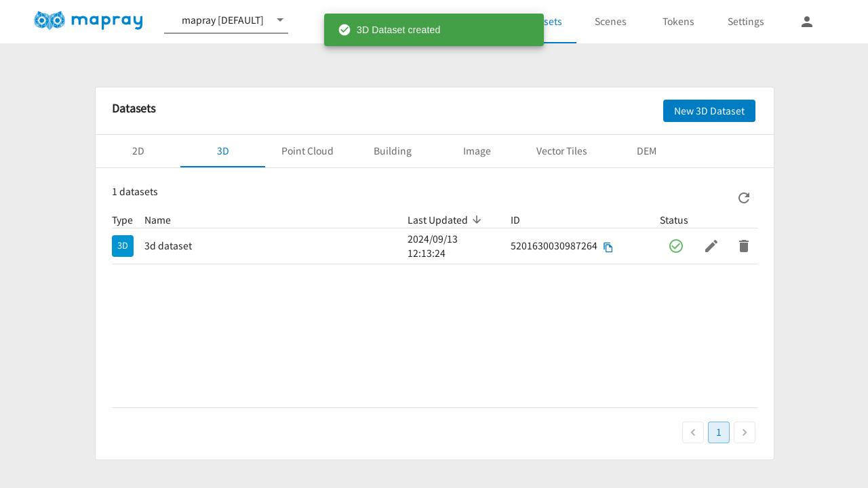Screen dimensions: 868x488
Task: Select page 1 in pagination
Action: (718, 432)
